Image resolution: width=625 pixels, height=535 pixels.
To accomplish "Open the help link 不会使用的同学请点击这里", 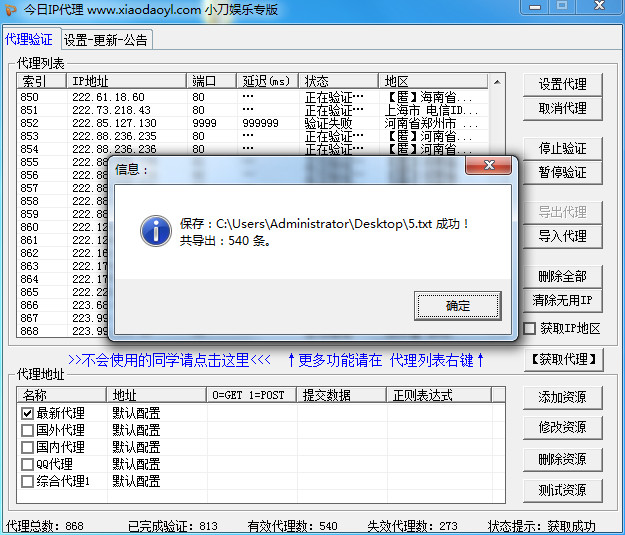I will [169, 360].
